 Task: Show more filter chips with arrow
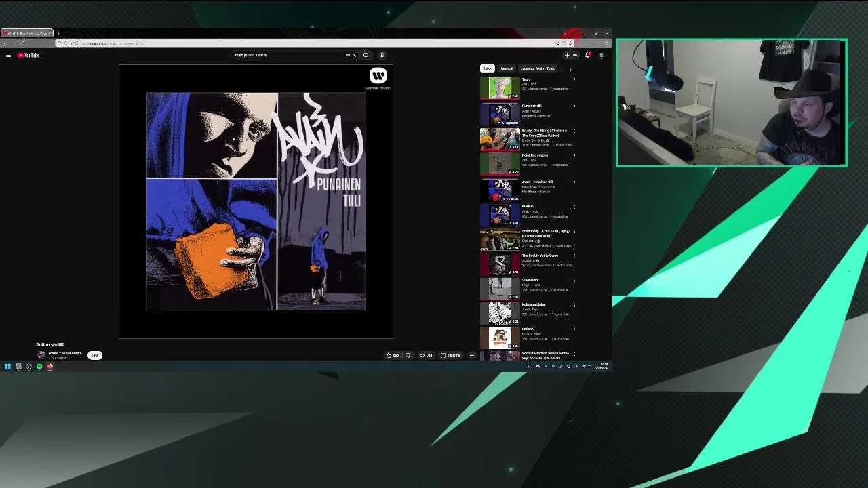(570, 69)
